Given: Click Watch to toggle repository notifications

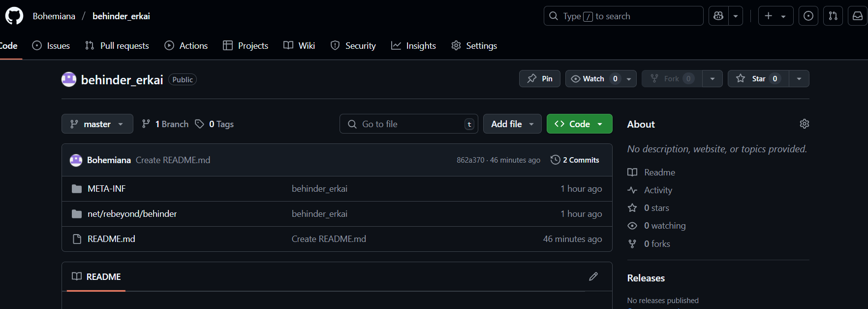Looking at the screenshot, I should click(588, 79).
